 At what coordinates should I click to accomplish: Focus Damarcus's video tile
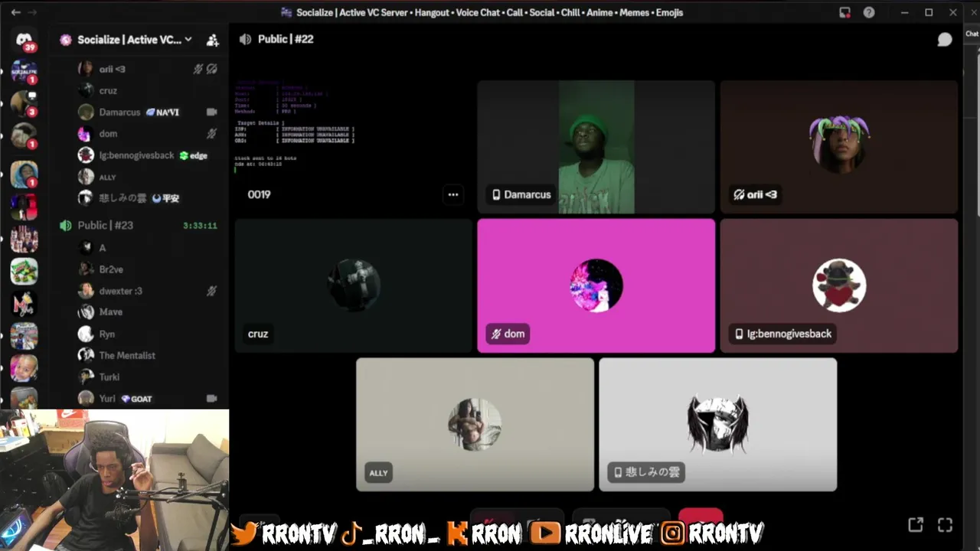(596, 147)
